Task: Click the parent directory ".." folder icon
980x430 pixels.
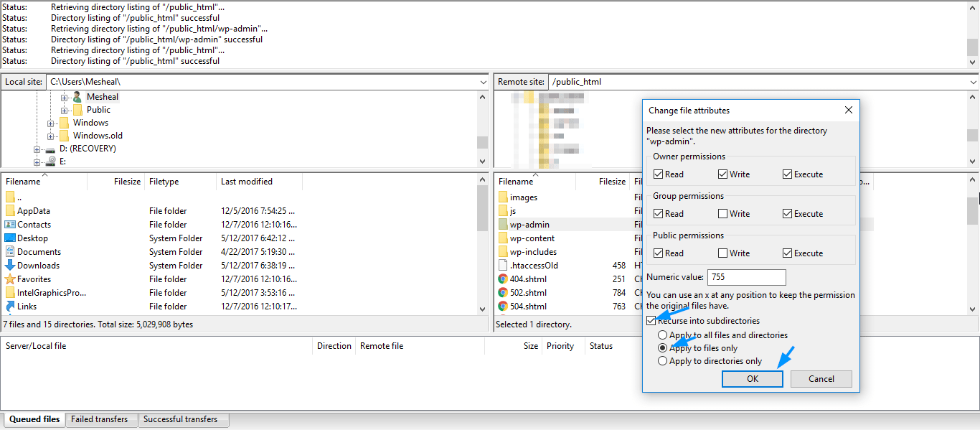Action: (10, 197)
